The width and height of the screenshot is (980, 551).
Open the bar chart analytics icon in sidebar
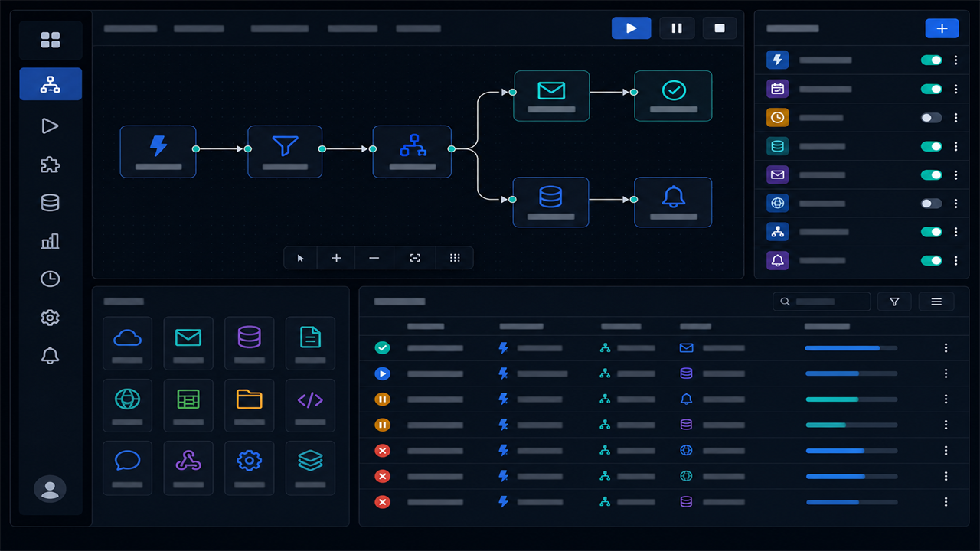point(51,241)
